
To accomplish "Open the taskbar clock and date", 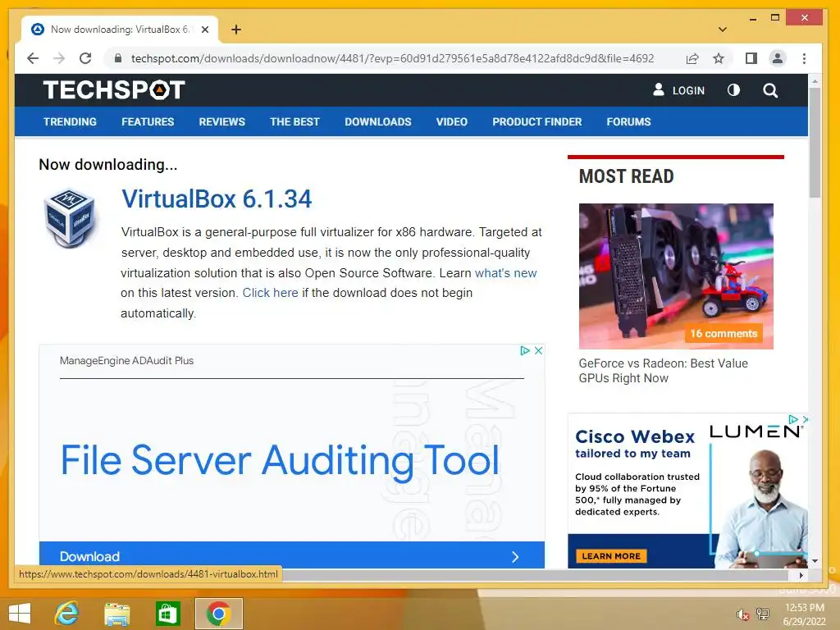I will pyautogui.click(x=804, y=614).
